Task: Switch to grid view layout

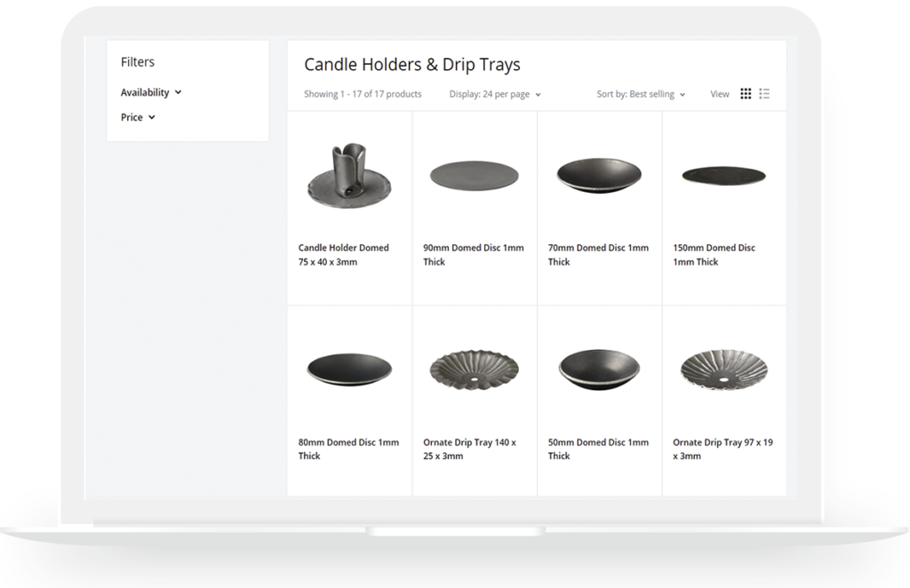Action: (746, 94)
